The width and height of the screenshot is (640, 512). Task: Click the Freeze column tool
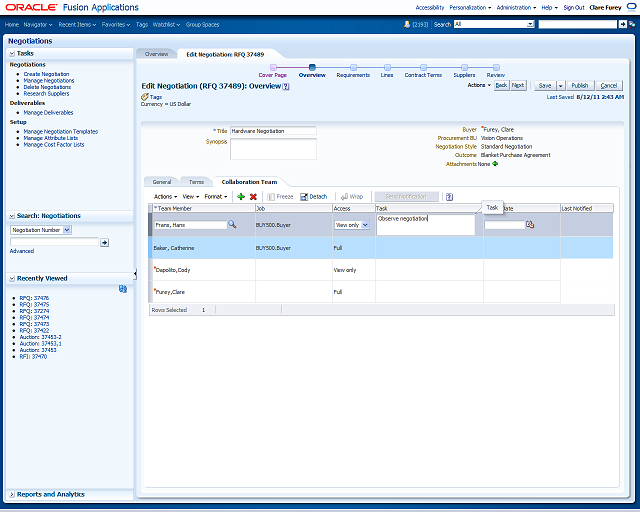[x=280, y=197]
